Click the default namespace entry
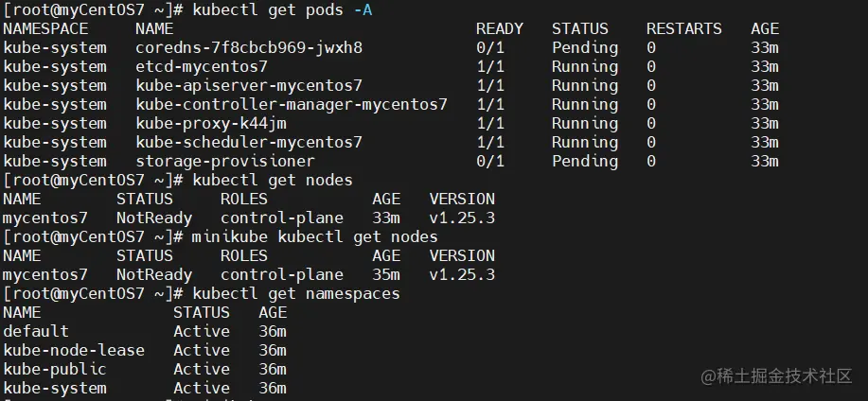The image size is (868, 401). 35,331
